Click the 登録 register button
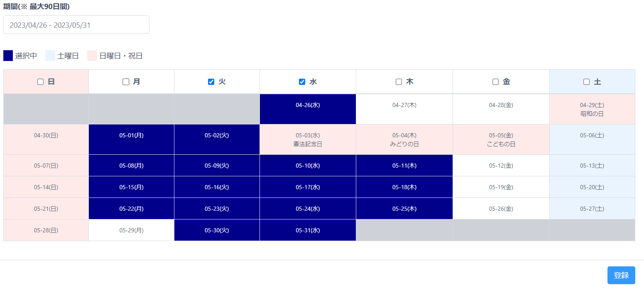The image size is (644, 290). (x=621, y=275)
